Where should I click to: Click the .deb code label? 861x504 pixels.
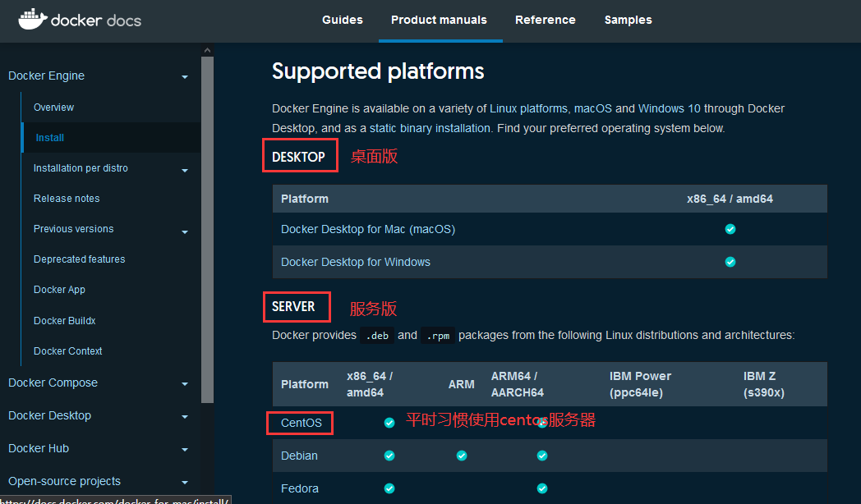pyautogui.click(x=377, y=336)
